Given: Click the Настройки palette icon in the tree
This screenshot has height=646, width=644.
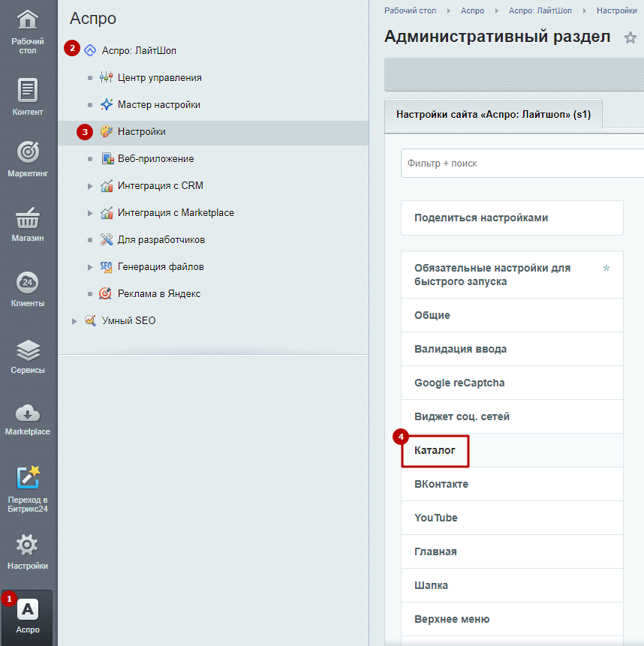Looking at the screenshot, I should (x=107, y=132).
